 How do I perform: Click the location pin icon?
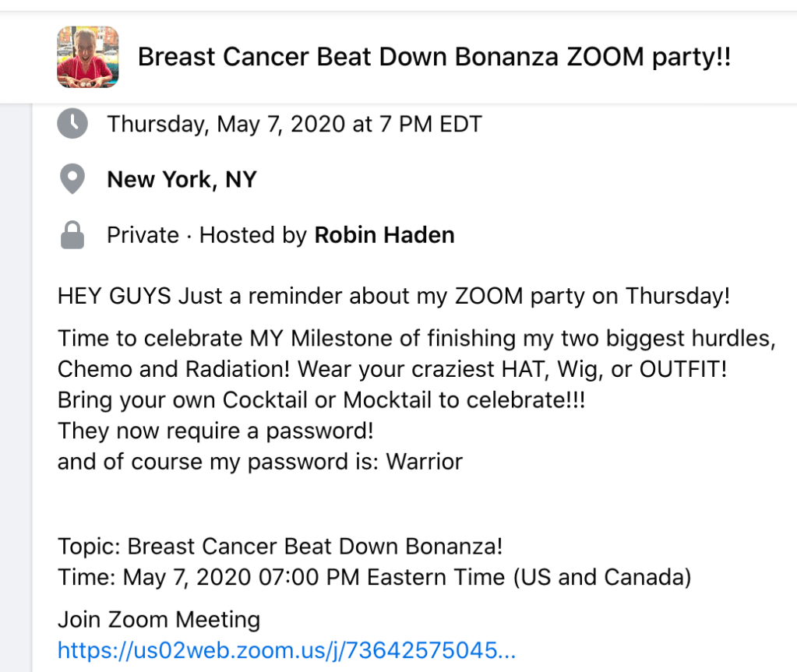tap(72, 180)
